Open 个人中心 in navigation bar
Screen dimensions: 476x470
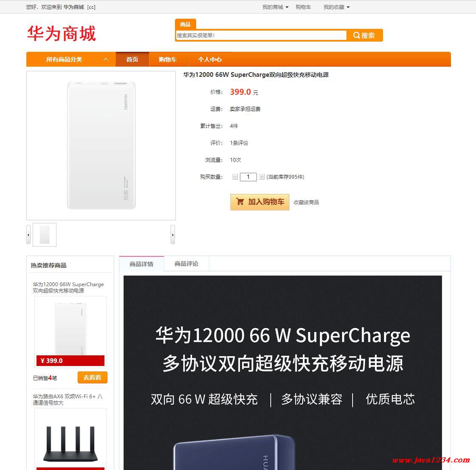[210, 59]
